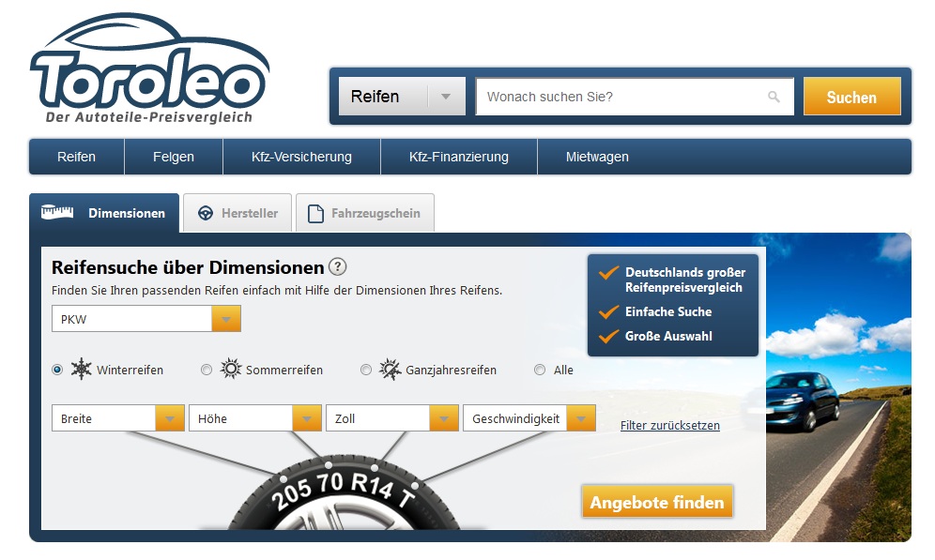Click the 'Einfache Suche' text
Screen dimensions: 935x560
coord(668,311)
